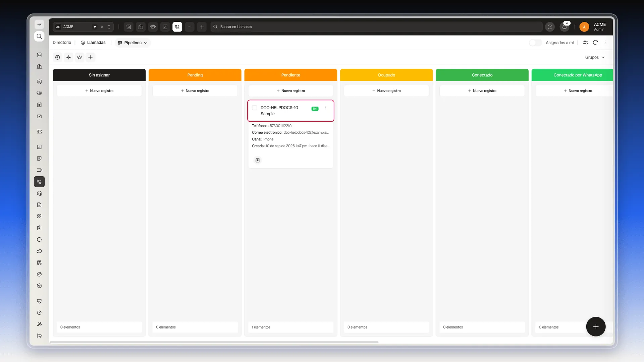Image resolution: width=644 pixels, height=362 pixels.
Task: Open the Pipelines dropdown
Action: (x=133, y=43)
